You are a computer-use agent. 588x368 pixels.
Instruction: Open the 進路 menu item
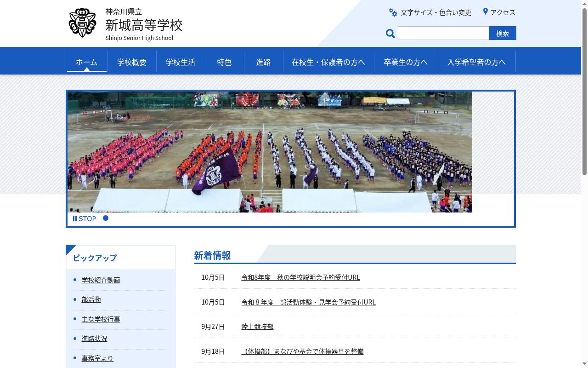tap(263, 62)
